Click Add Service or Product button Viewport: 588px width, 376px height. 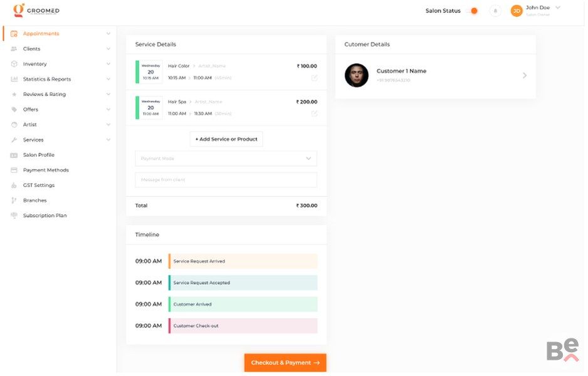226,139
